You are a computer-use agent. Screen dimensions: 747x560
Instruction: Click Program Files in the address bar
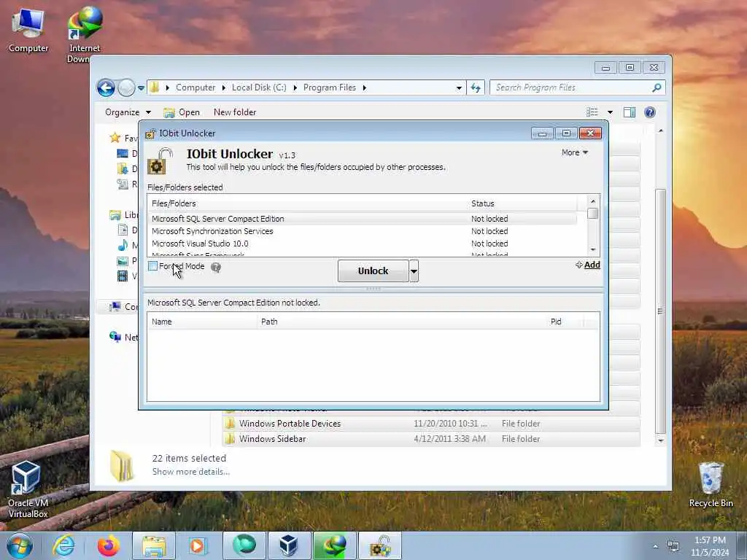[330, 87]
